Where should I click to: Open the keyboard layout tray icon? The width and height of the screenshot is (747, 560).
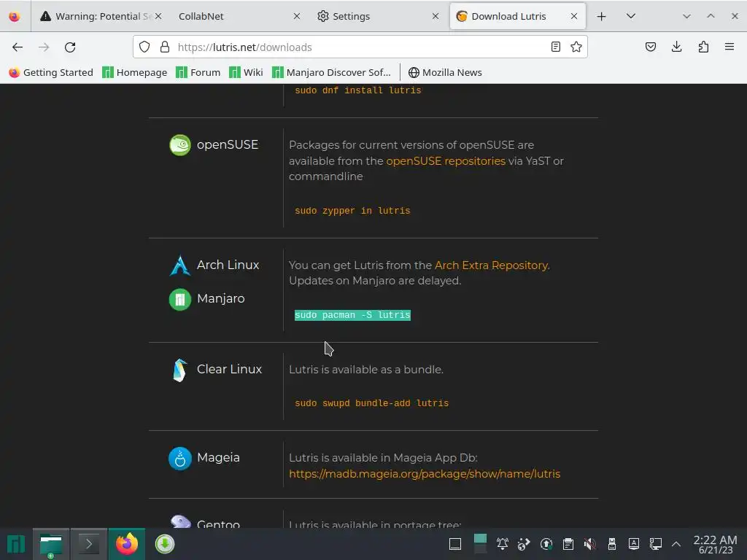click(634, 544)
